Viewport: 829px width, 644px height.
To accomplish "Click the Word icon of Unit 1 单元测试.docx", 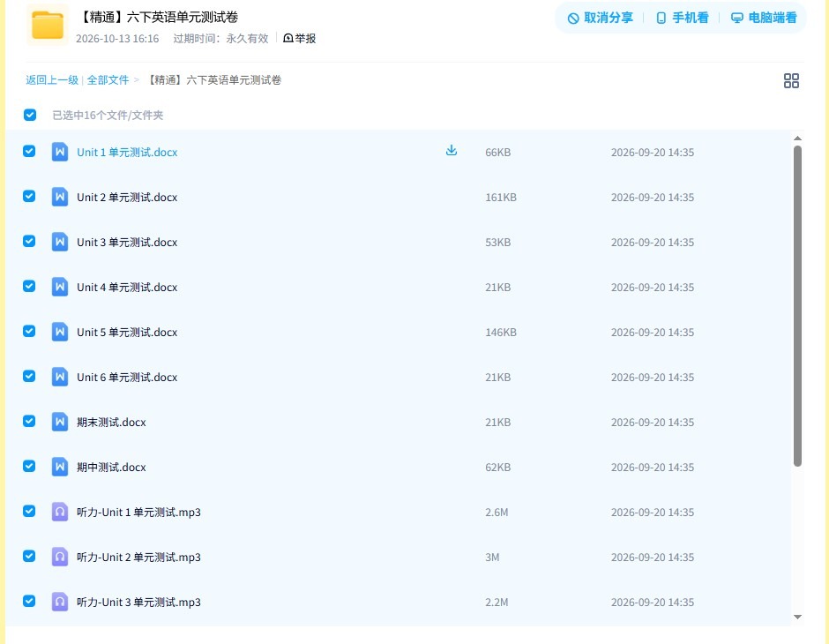I will pyautogui.click(x=60, y=152).
